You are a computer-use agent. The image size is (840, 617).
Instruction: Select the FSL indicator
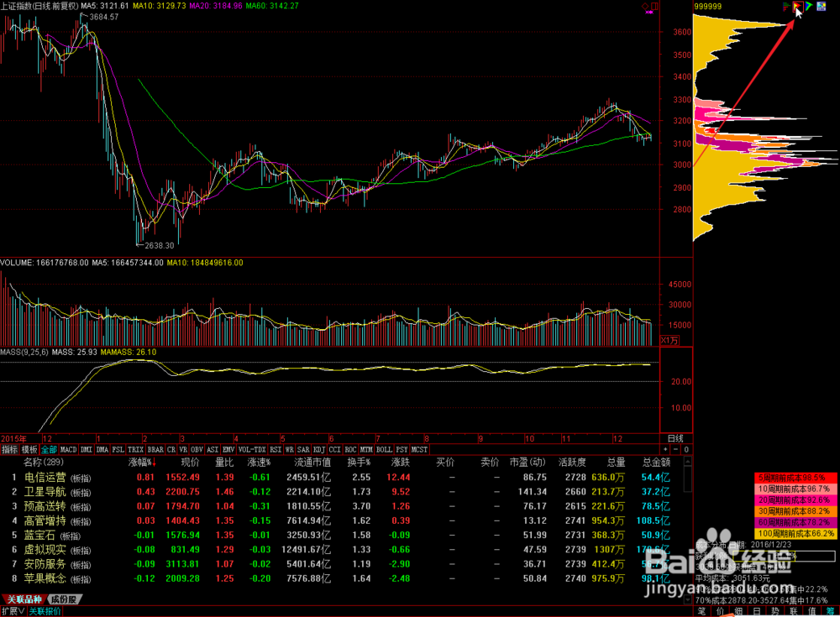pyautogui.click(x=118, y=449)
